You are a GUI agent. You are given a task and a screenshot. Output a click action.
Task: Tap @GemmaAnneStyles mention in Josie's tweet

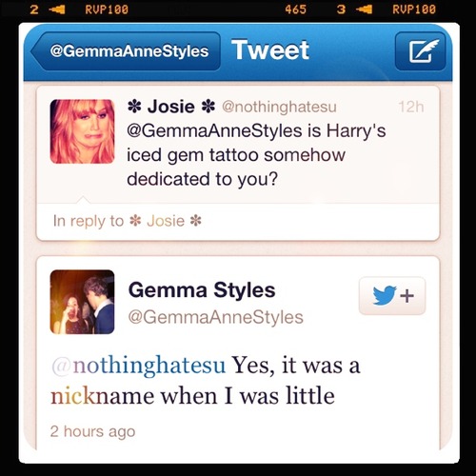(214, 130)
